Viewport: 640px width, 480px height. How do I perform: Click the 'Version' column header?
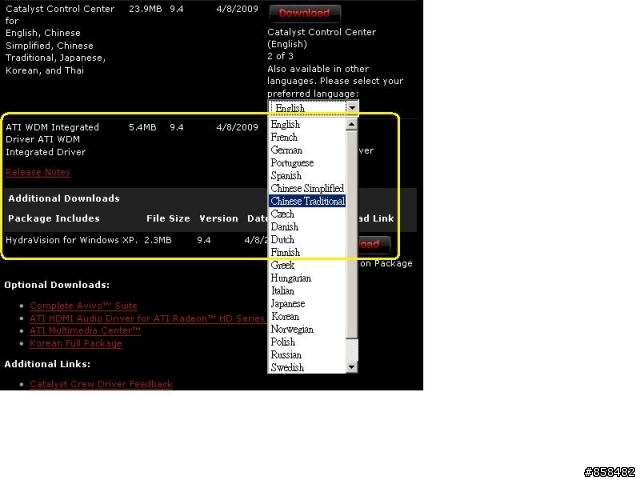(219, 219)
